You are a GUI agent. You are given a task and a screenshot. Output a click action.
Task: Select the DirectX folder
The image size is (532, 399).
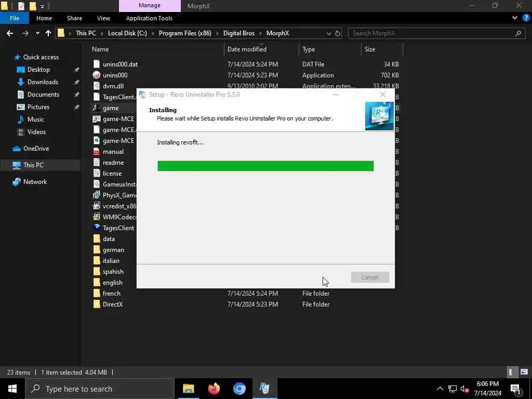[113, 304]
